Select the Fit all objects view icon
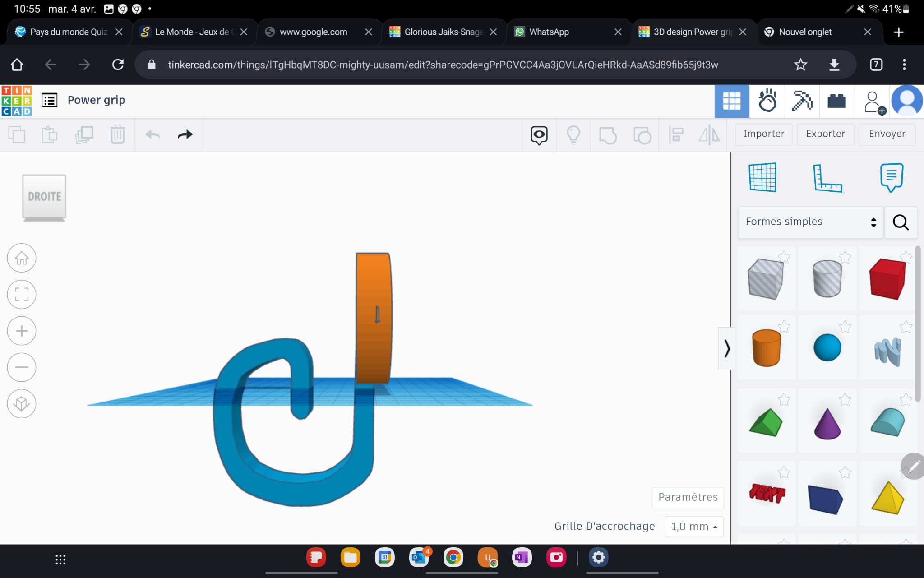The width and height of the screenshot is (924, 578). [x=21, y=294]
